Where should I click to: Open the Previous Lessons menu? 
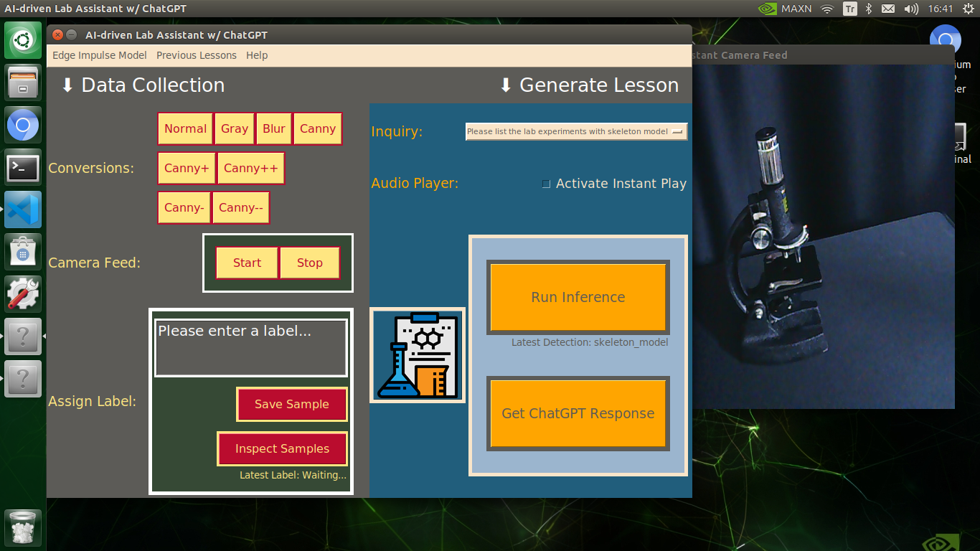(x=197, y=55)
